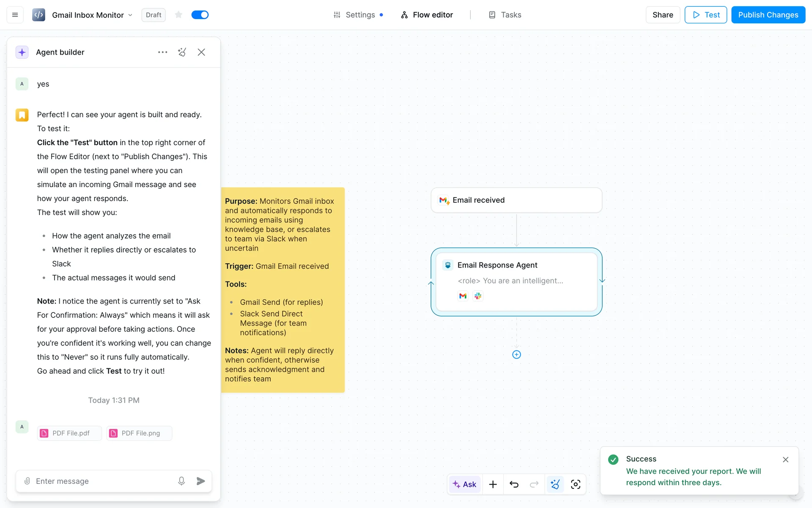
Task: Open the PDF File.pdf attachment
Action: tap(70, 433)
